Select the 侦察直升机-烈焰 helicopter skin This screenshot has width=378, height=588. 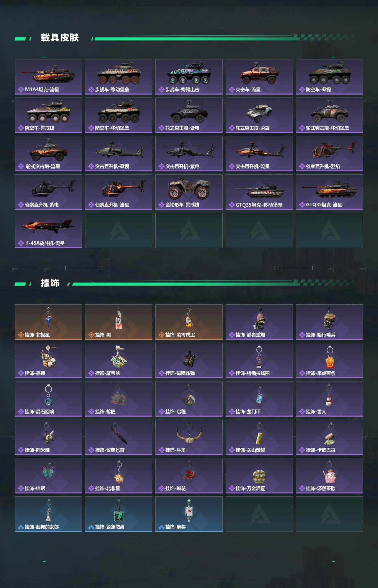pos(330,154)
